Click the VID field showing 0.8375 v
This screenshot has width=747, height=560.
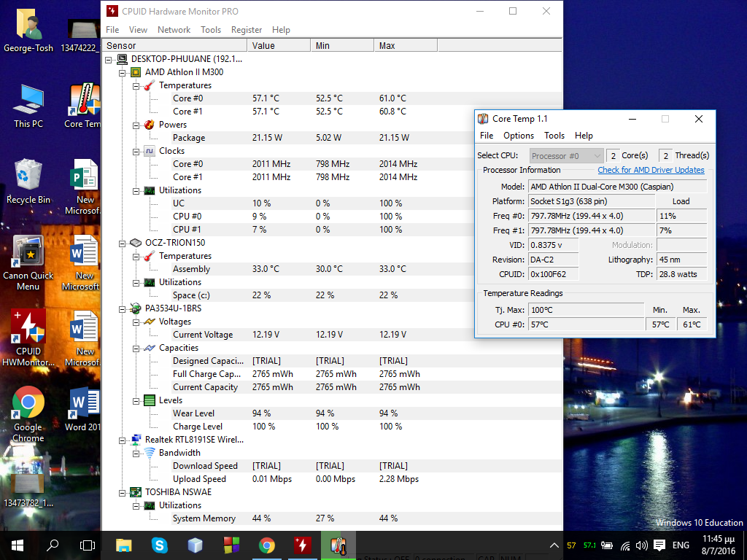pos(554,245)
